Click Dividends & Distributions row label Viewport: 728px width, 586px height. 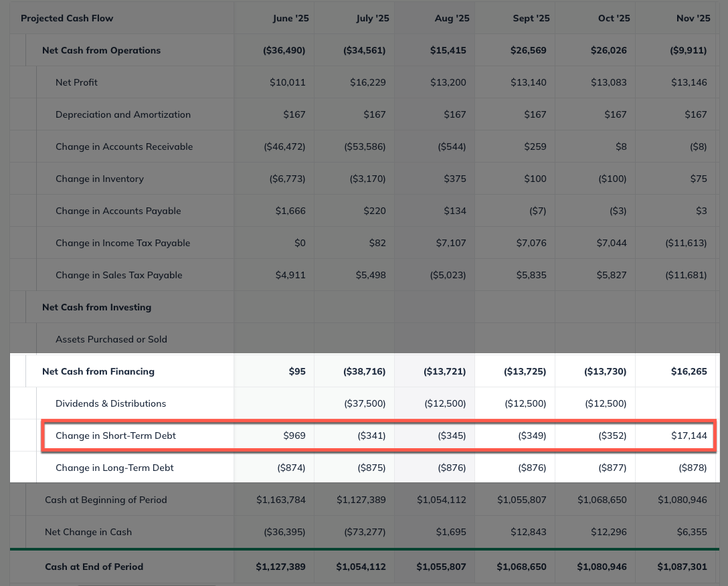click(x=111, y=403)
